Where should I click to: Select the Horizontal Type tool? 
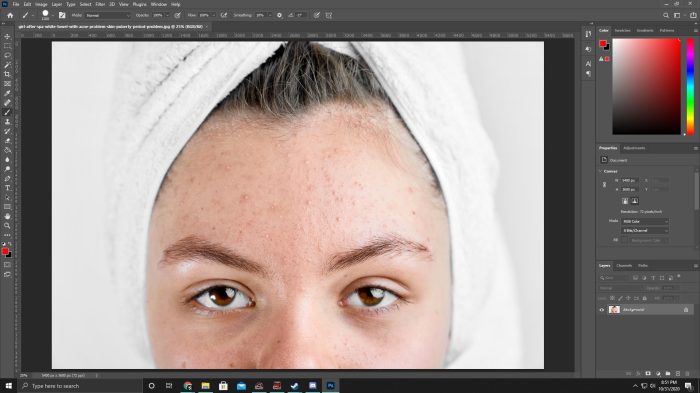(7, 188)
